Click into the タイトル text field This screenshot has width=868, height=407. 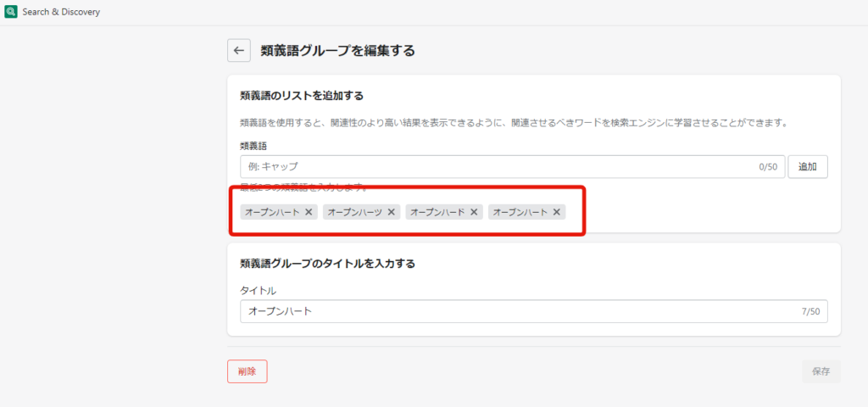517,311
